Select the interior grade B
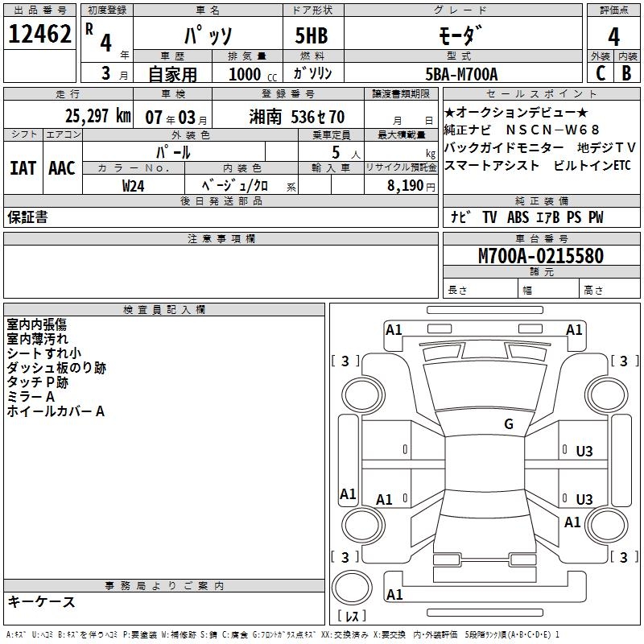This screenshot has height=644, width=644. [x=626, y=73]
